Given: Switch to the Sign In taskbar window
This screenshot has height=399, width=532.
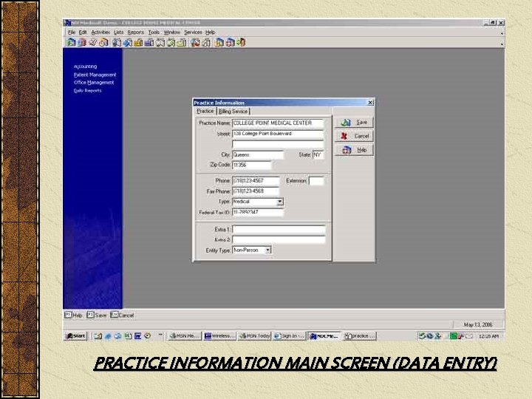Looking at the screenshot, I should (290, 336).
